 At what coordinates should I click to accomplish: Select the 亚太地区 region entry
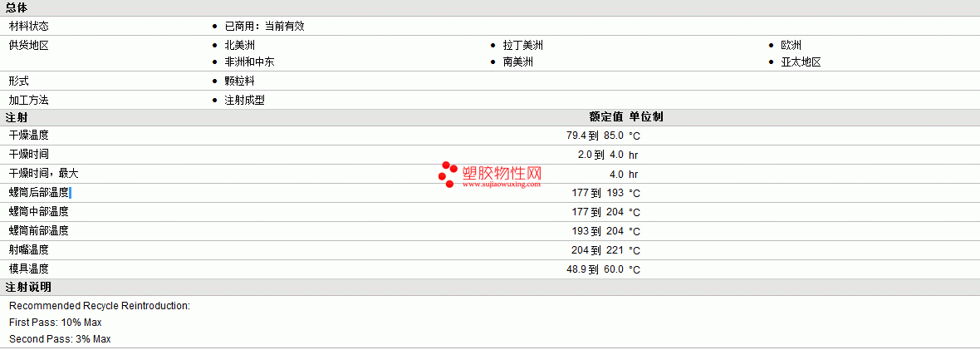(801, 62)
